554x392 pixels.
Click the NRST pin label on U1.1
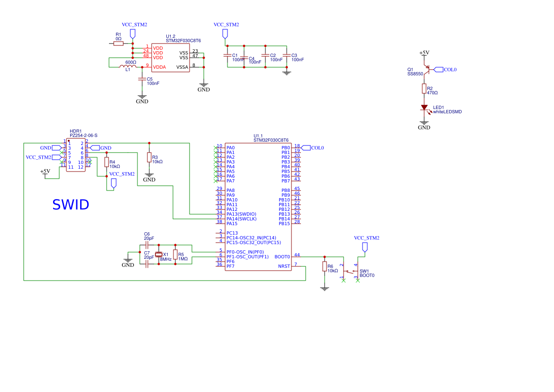pyautogui.click(x=283, y=266)
